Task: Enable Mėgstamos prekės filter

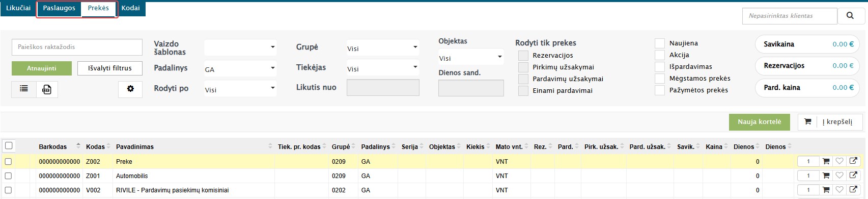Action: [660, 78]
